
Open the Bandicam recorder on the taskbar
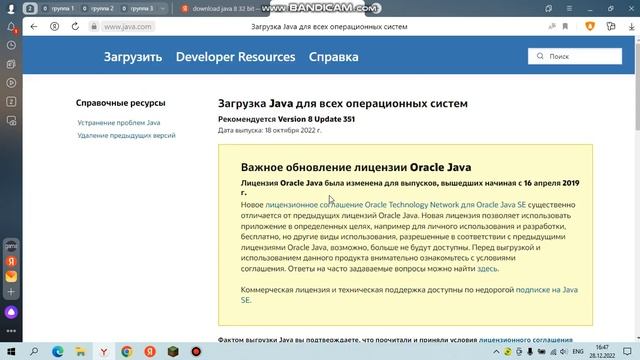pos(196,351)
